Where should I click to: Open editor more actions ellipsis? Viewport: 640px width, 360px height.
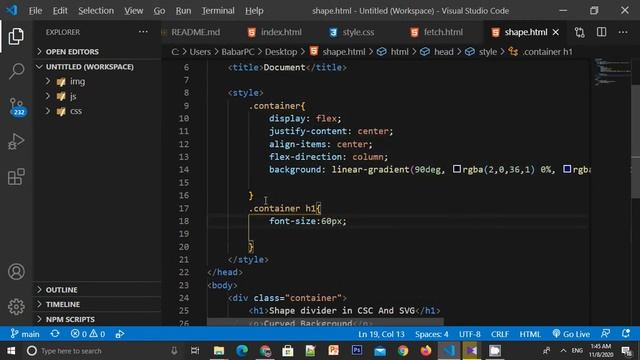[x=623, y=32]
